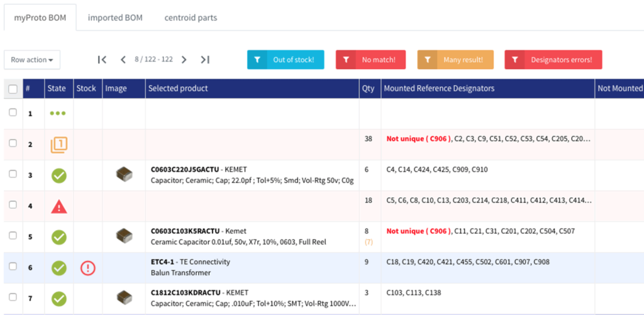Select row 6 using its checkbox
The height and width of the screenshot is (315, 644).
(13, 267)
